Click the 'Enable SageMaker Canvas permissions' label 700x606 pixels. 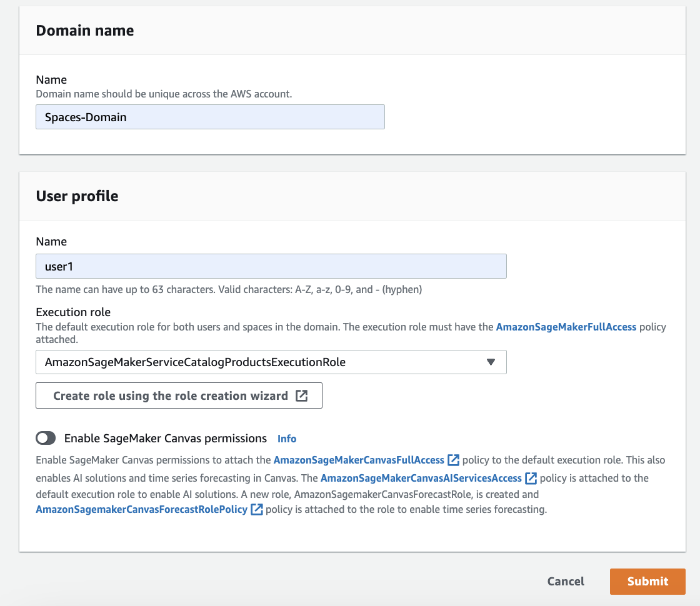[166, 438]
